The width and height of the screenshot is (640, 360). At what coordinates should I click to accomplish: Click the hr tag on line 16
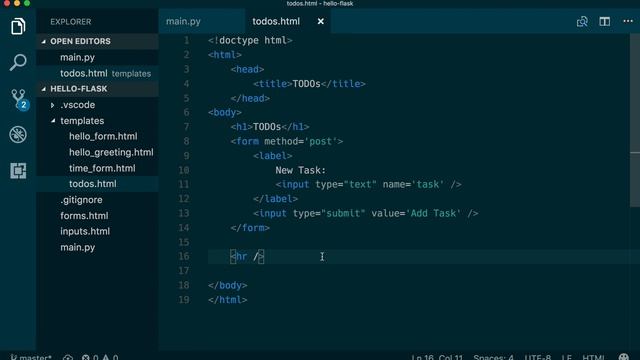pos(247,256)
